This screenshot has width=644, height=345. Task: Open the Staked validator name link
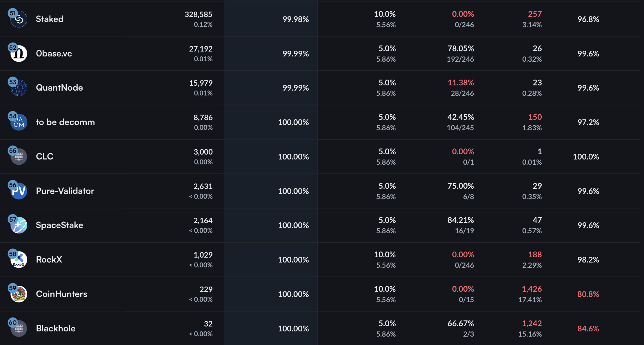click(x=50, y=19)
